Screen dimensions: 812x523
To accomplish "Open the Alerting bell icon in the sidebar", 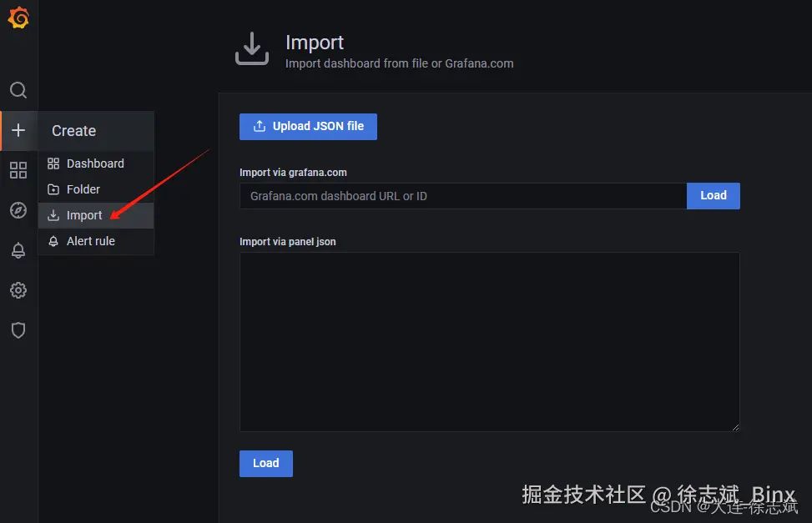I will [x=18, y=250].
